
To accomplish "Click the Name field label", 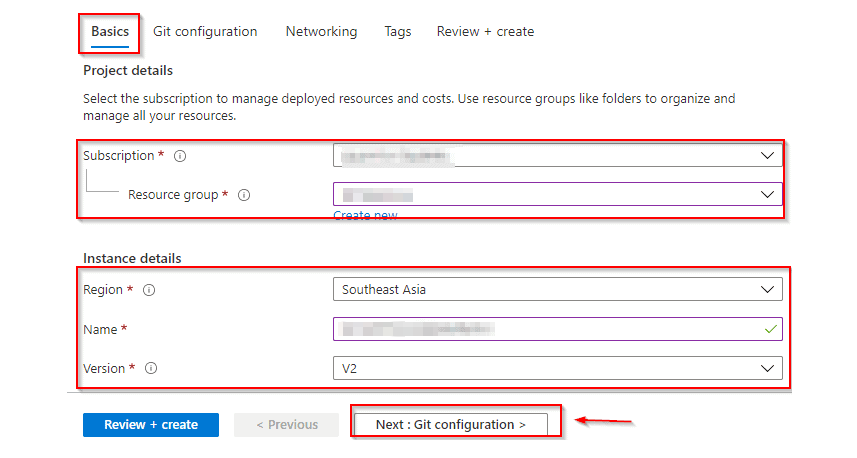I will pyautogui.click(x=100, y=330).
